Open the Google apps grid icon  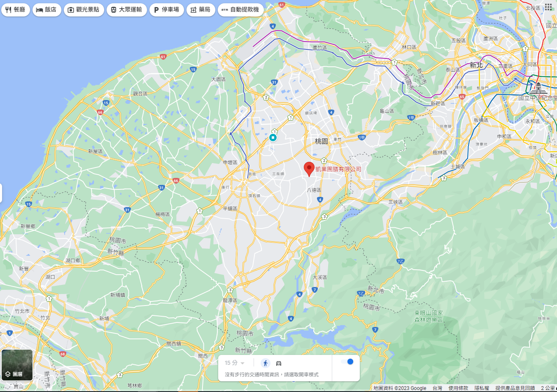[548, 7]
